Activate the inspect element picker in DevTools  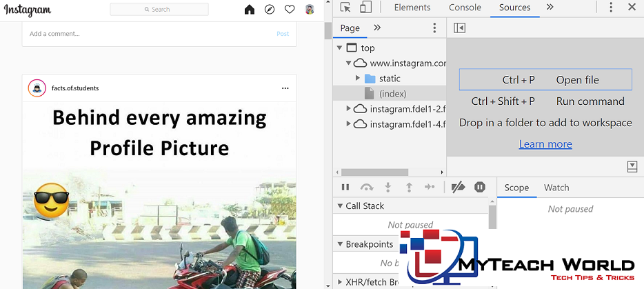coord(345,8)
